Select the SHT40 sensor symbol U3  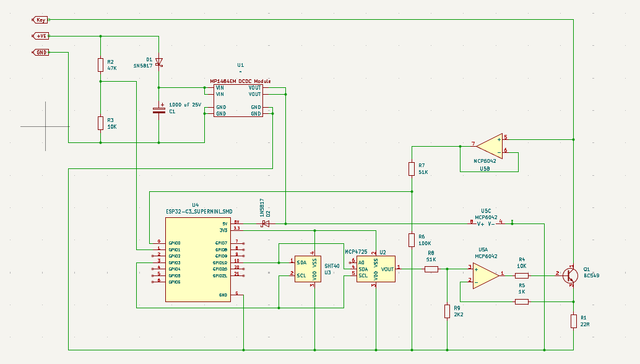[x=308, y=269]
